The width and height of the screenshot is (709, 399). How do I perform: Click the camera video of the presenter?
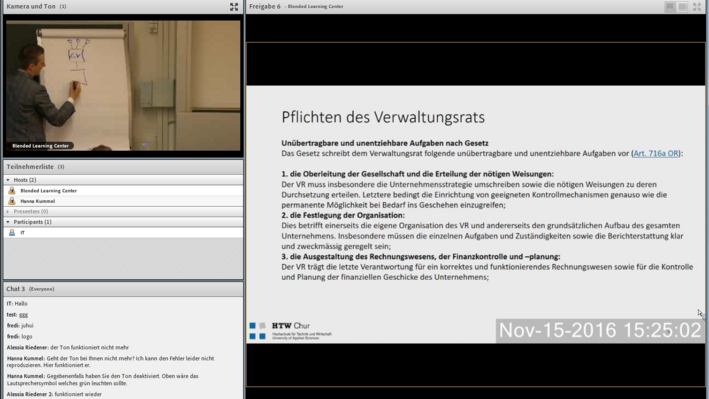point(123,86)
